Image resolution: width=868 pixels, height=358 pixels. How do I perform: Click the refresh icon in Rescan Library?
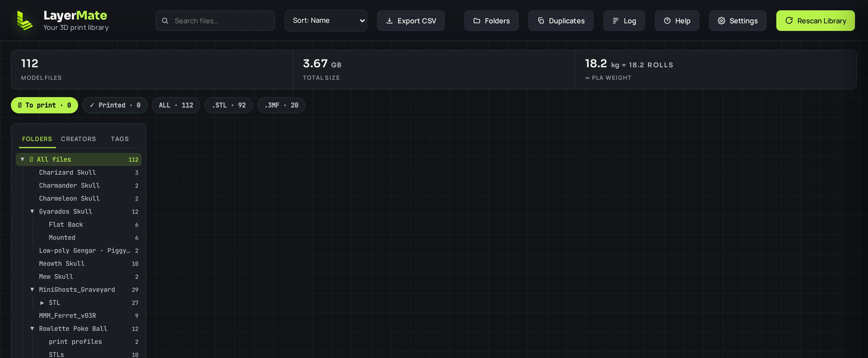pyautogui.click(x=789, y=21)
